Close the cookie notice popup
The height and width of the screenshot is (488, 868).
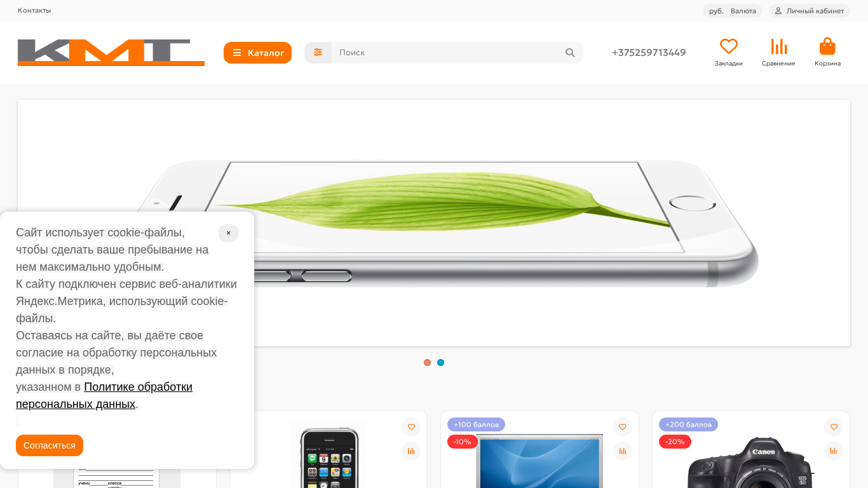pyautogui.click(x=228, y=233)
